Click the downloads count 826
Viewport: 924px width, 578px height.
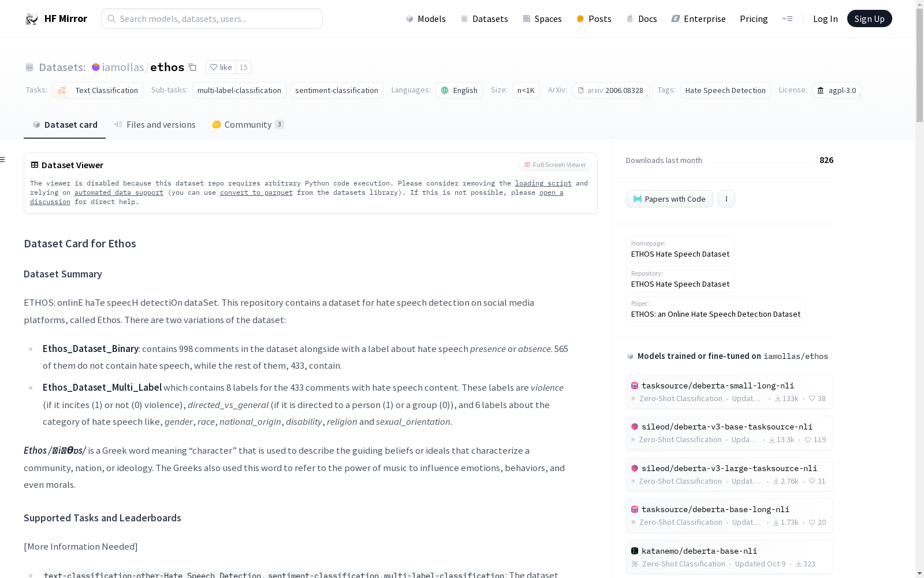(826, 160)
